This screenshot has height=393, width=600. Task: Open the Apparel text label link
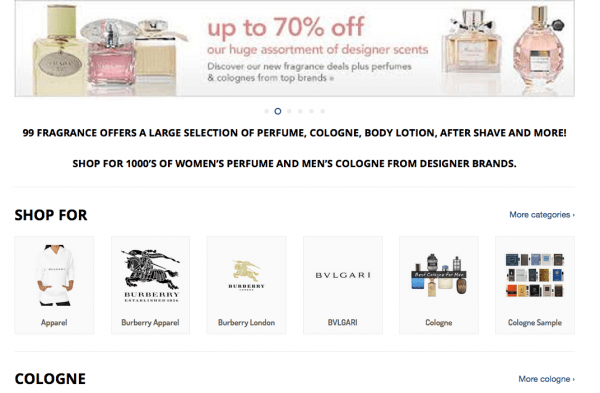tap(54, 323)
